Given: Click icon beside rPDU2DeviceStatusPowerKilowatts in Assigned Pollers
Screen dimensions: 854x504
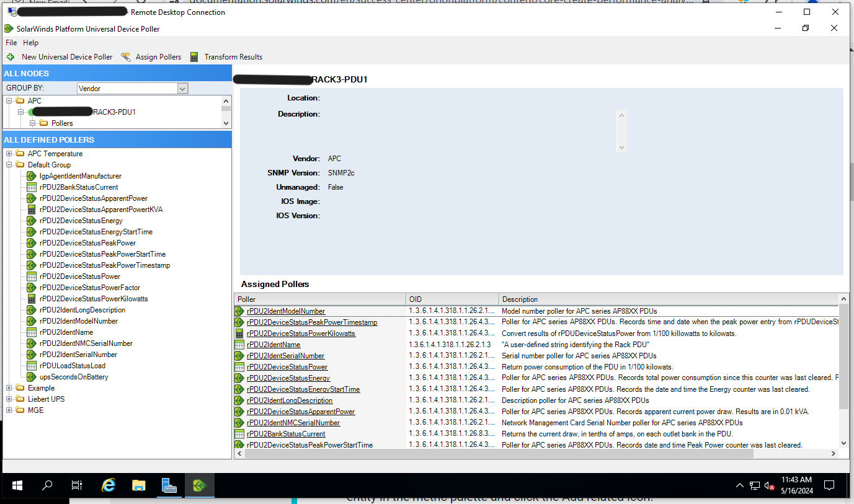Looking at the screenshot, I should pyautogui.click(x=239, y=334).
